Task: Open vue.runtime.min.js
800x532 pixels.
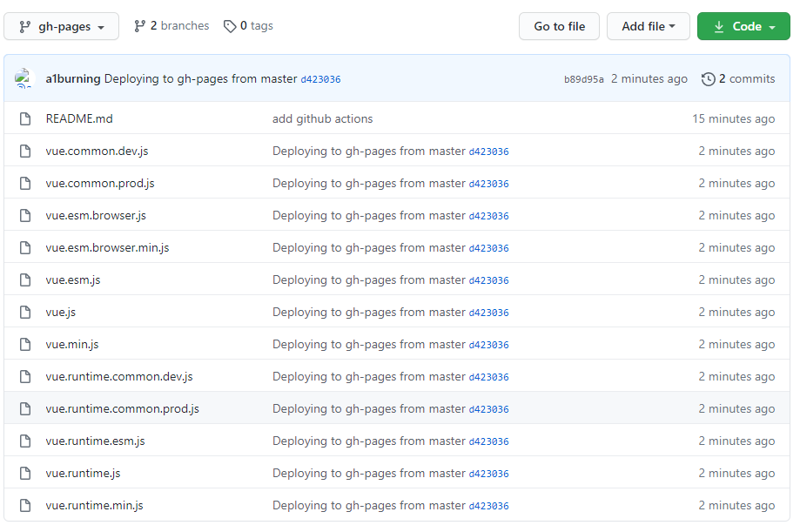Action: point(94,505)
